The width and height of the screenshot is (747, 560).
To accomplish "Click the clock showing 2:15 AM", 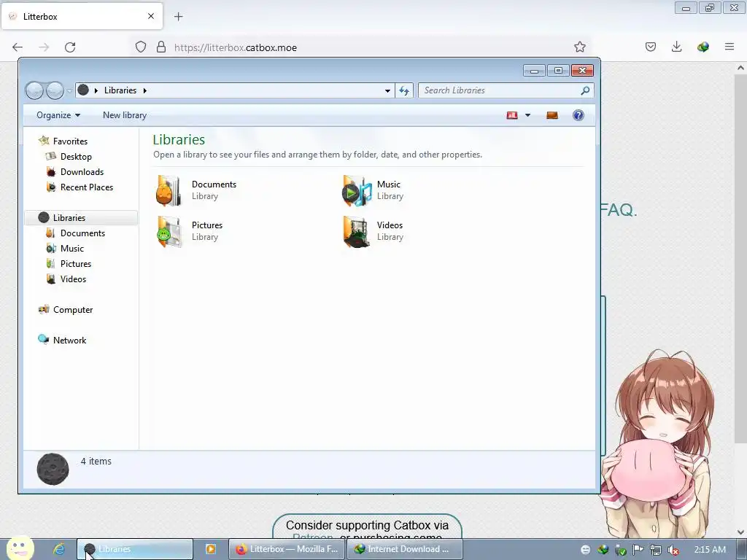I will 710,550.
